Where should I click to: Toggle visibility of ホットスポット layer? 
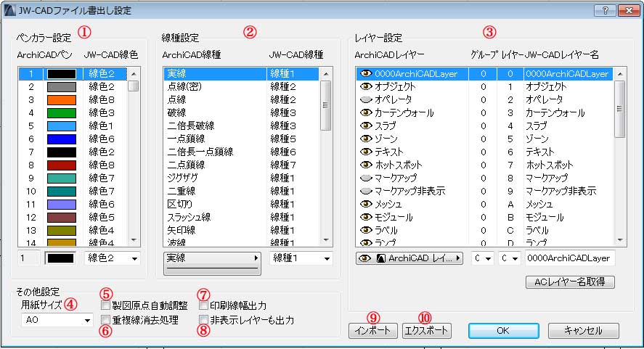tap(365, 165)
